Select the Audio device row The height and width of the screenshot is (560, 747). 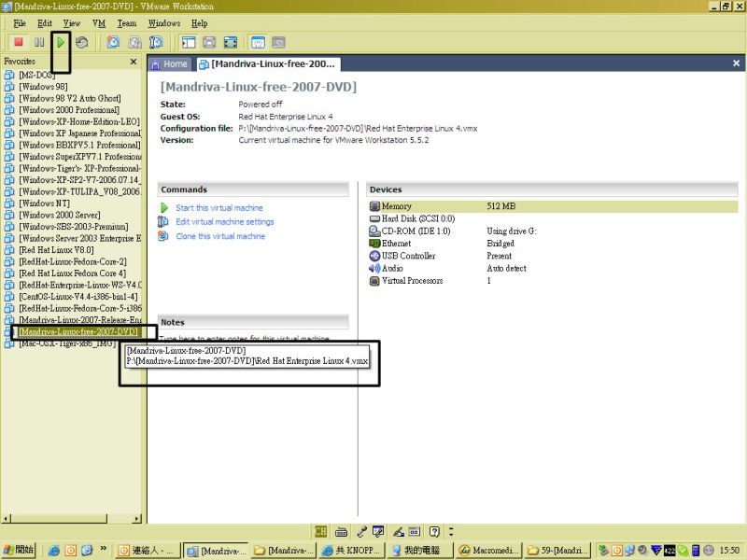coord(392,268)
